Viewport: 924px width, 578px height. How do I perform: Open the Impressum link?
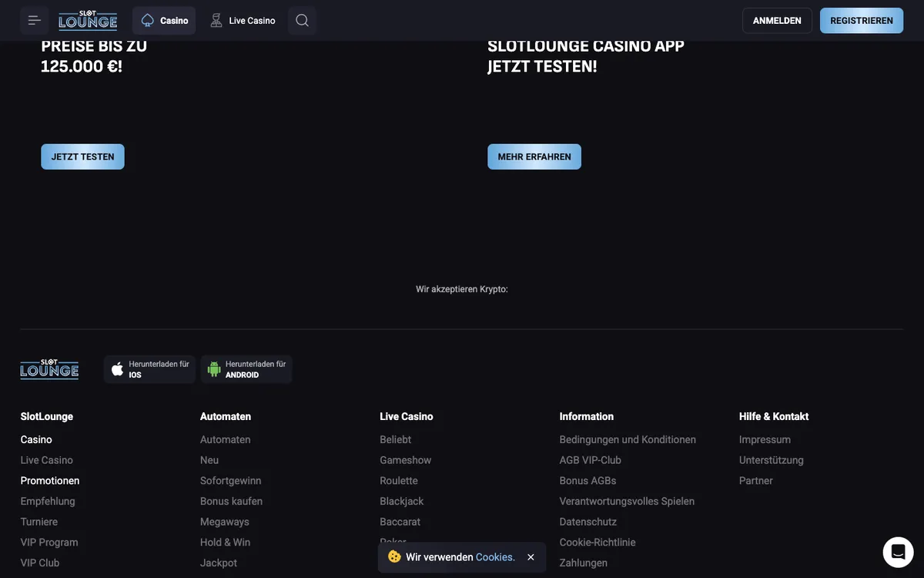click(765, 439)
